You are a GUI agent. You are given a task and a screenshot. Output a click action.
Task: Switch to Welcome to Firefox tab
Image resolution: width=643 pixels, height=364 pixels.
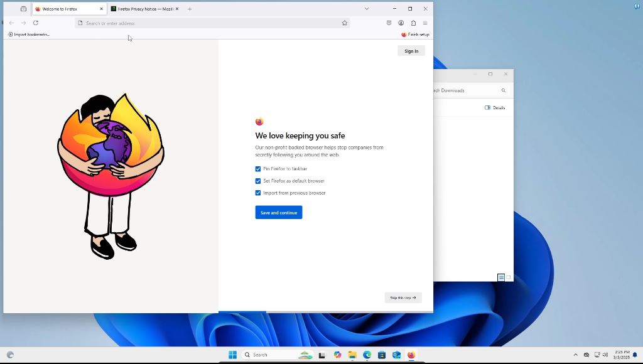(x=69, y=9)
